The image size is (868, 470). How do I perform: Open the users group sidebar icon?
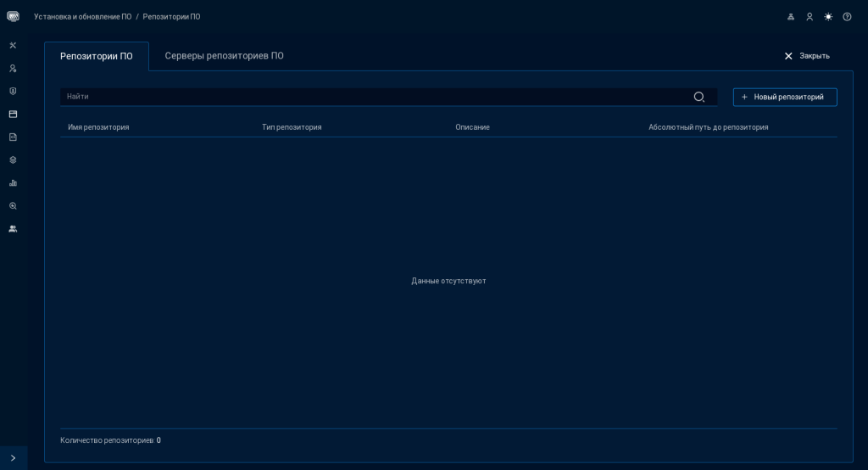point(13,228)
